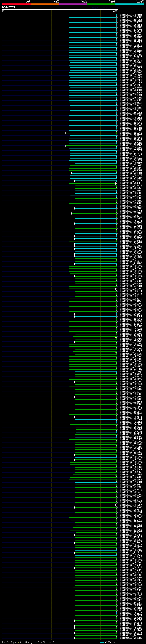Screen dimensions: 146x644
Task: Select hit label UniRef100_P93819
Action: pos(131,103)
